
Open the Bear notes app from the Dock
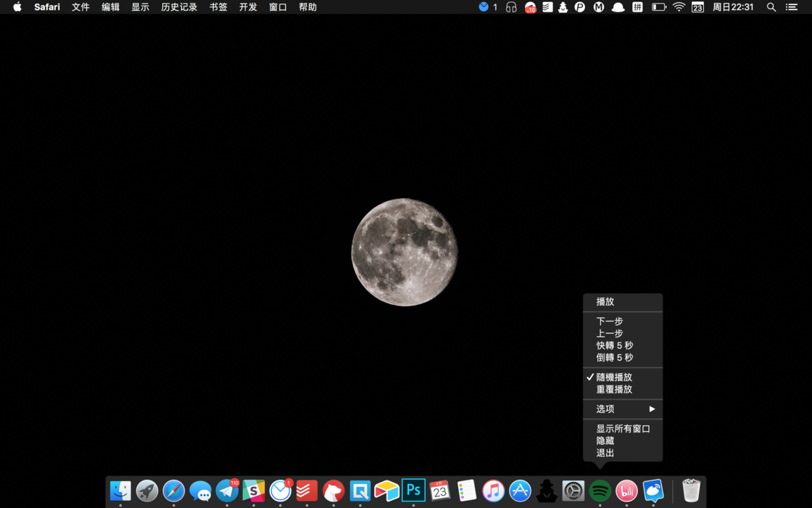click(x=333, y=491)
